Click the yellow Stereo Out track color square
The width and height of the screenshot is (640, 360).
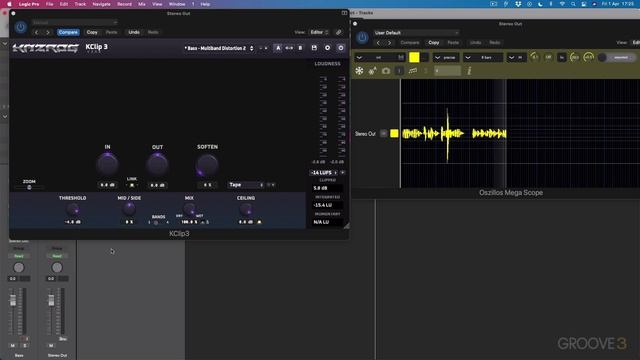pos(394,133)
